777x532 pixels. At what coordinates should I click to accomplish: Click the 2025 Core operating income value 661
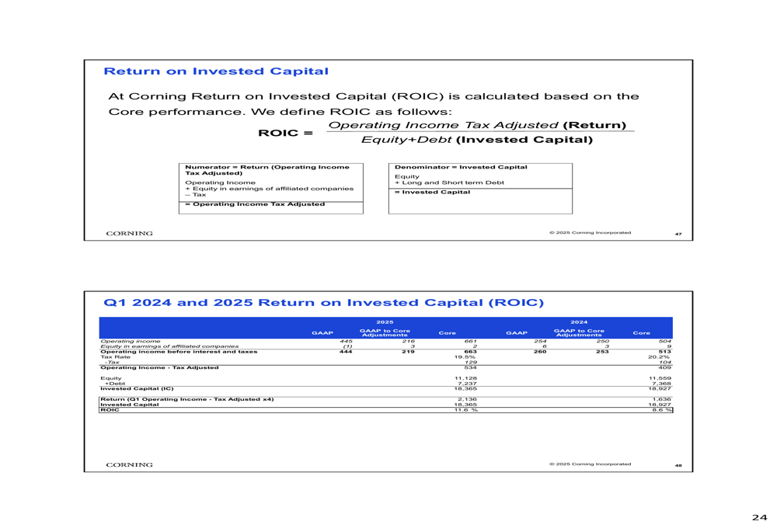coord(470,341)
